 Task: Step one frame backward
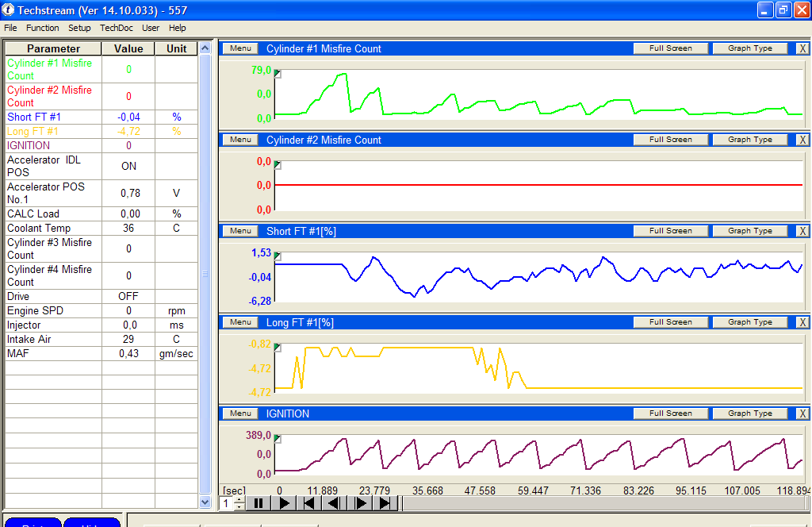point(335,503)
